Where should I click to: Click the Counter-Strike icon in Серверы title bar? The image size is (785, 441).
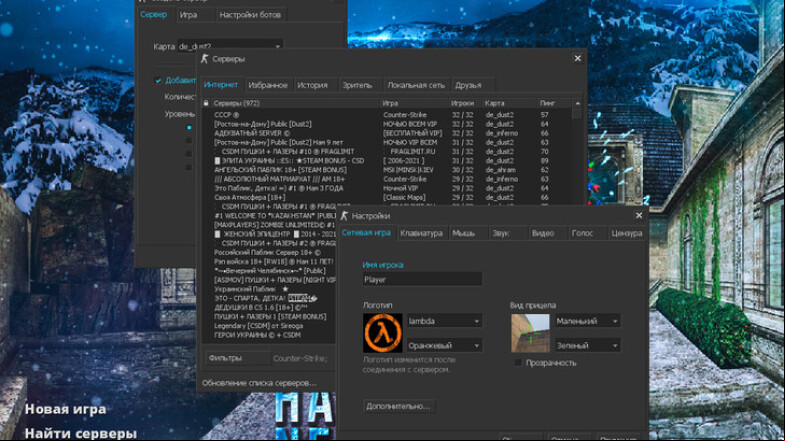204,59
